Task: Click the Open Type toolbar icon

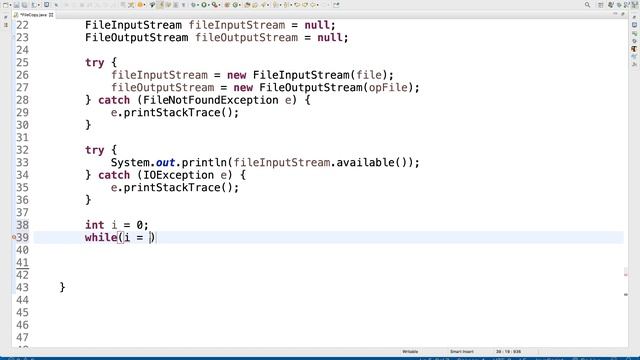Action: [248, 5]
